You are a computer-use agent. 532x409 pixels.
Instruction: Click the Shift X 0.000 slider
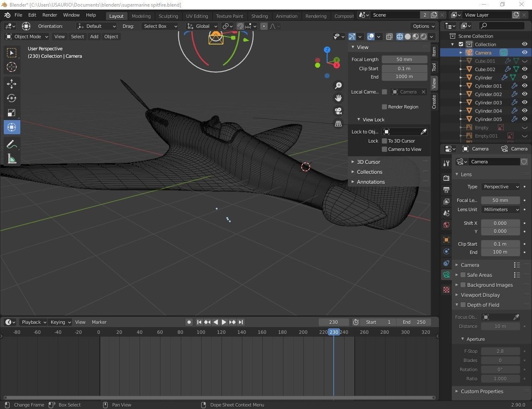(x=500, y=223)
